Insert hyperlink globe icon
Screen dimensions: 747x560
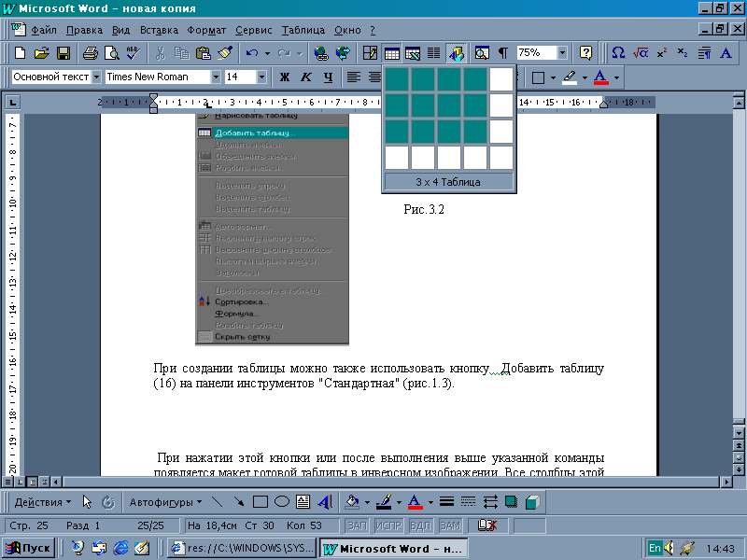click(x=321, y=53)
